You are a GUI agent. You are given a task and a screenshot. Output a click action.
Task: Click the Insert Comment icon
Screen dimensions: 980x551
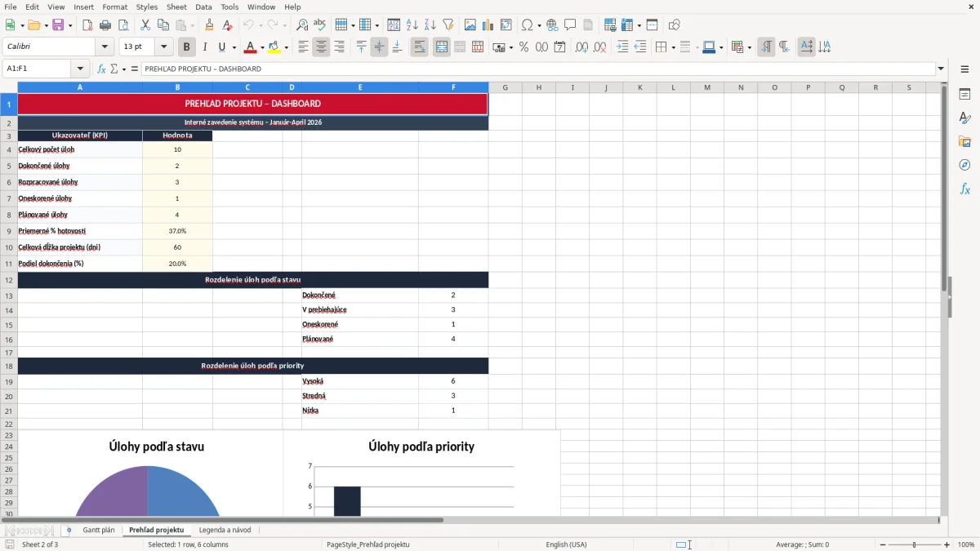(x=570, y=25)
